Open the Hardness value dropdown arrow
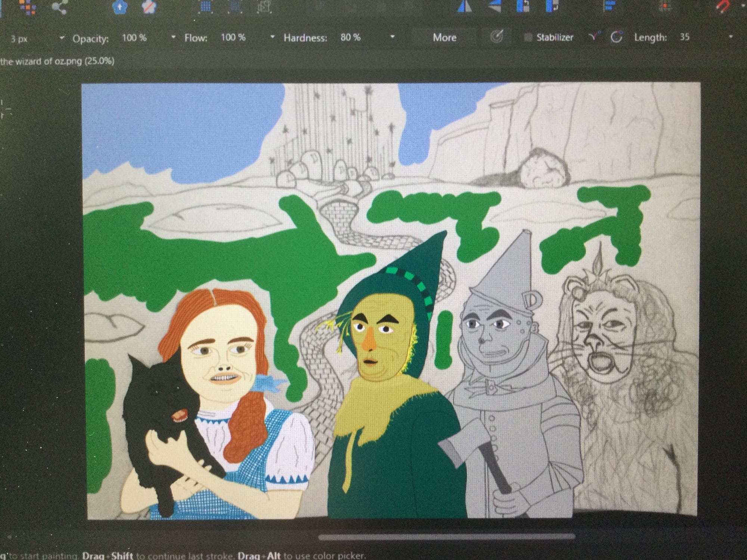This screenshot has width=747, height=560. (393, 37)
